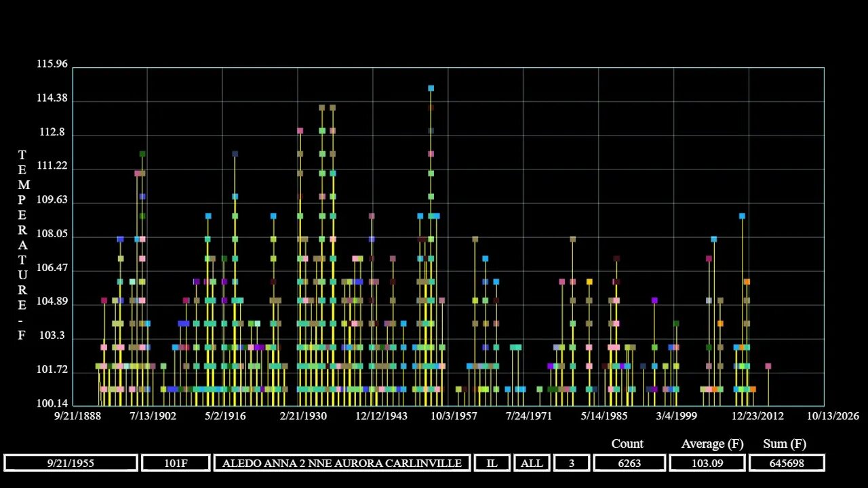Select the Sum value 645698
The height and width of the screenshot is (488, 868).
pyautogui.click(x=787, y=463)
